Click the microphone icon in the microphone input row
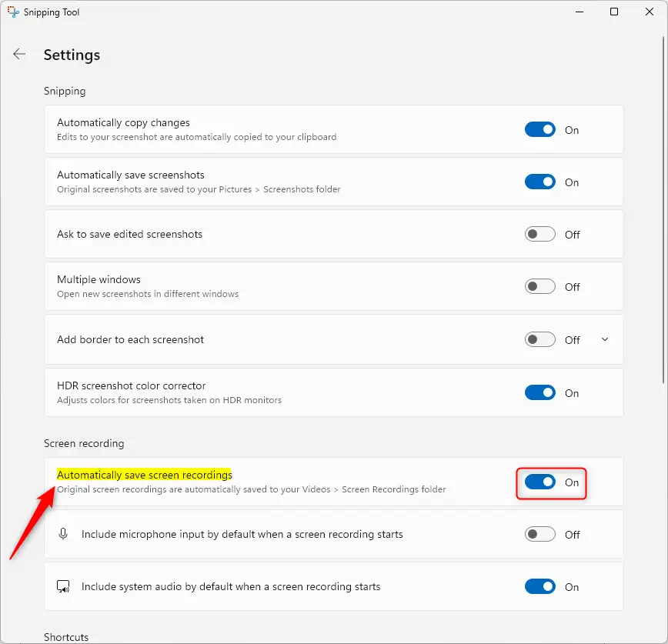 [x=63, y=534]
